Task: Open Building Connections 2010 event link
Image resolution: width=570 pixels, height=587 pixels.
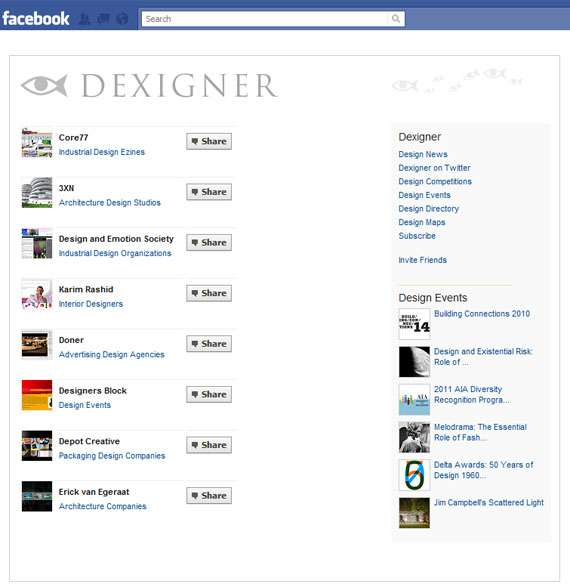Action: pyautogui.click(x=482, y=314)
